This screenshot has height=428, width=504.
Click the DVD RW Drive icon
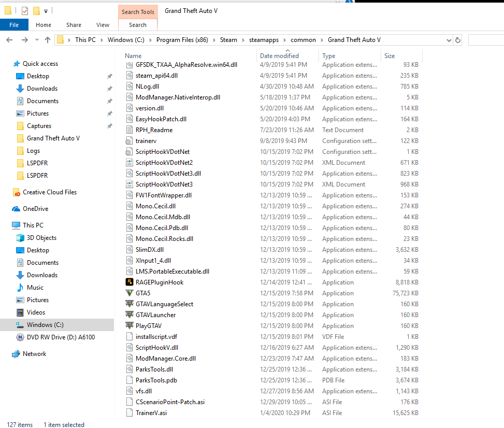pos(20,337)
